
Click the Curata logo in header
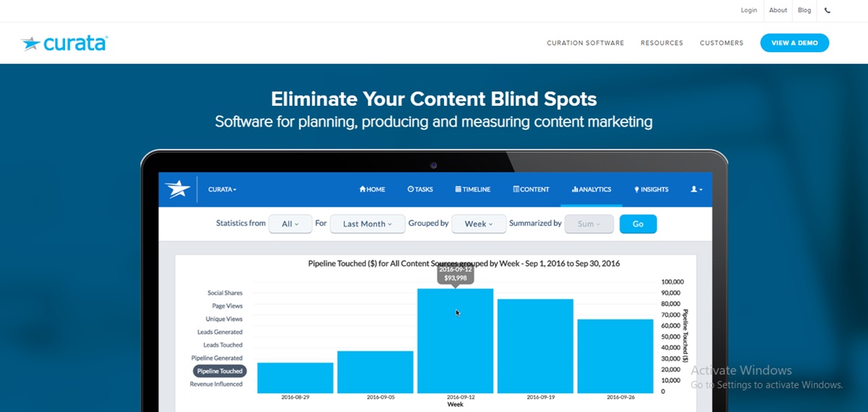point(64,43)
